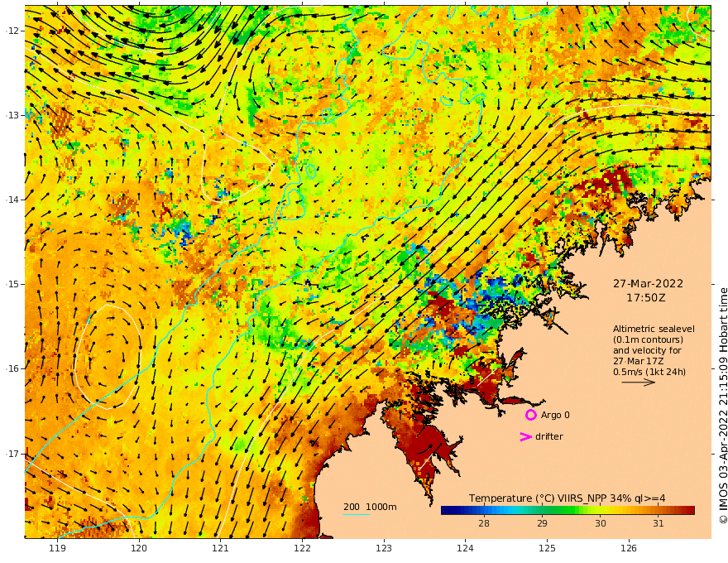Click longitude axis label 125

point(547,549)
